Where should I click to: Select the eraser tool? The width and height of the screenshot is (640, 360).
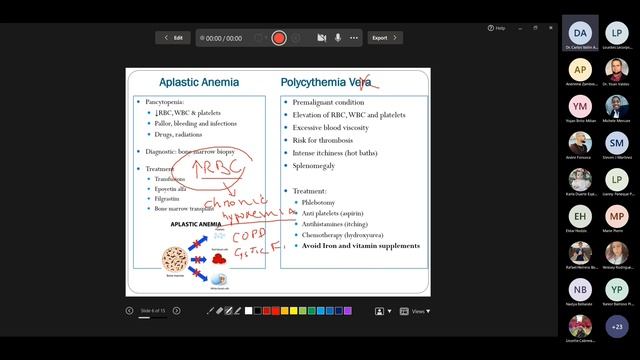tap(220, 311)
